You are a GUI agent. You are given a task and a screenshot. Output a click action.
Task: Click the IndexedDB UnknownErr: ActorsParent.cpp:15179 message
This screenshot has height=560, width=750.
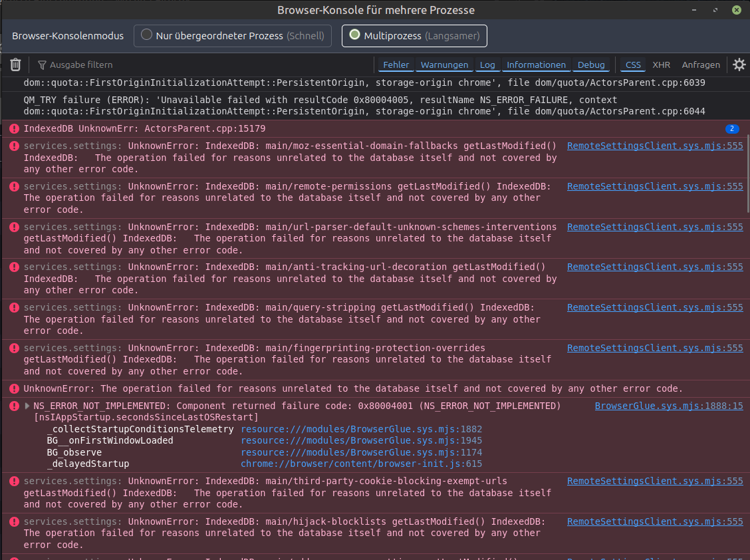coord(144,129)
